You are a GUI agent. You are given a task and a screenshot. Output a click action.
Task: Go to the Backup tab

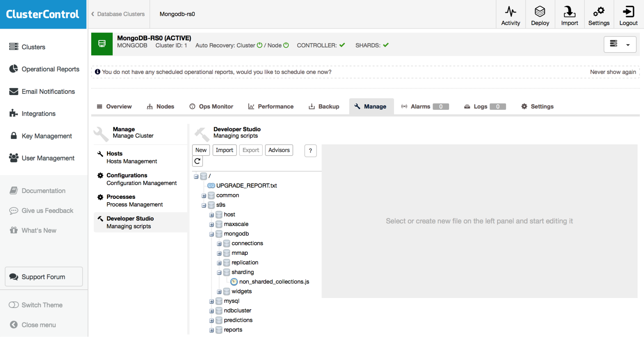pyautogui.click(x=324, y=106)
